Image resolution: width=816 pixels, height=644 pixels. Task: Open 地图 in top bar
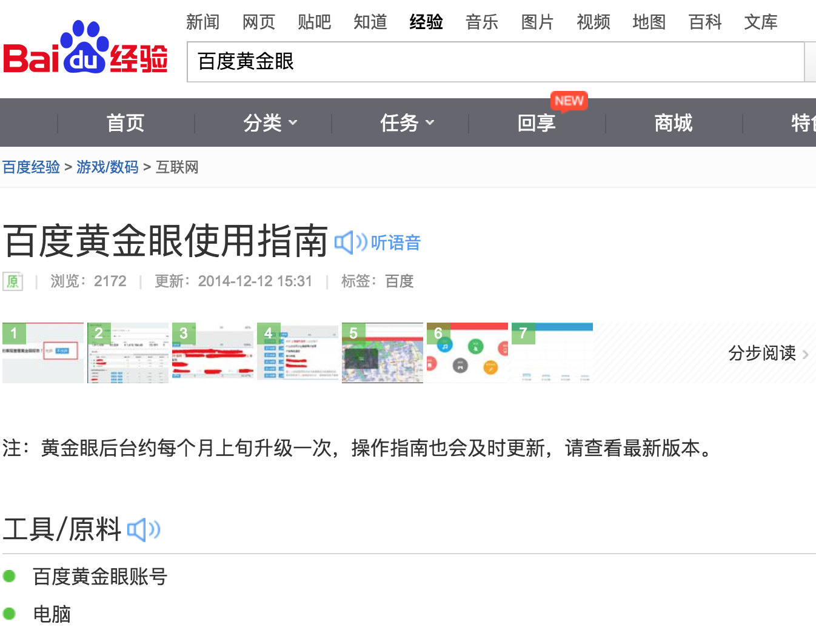tap(649, 22)
